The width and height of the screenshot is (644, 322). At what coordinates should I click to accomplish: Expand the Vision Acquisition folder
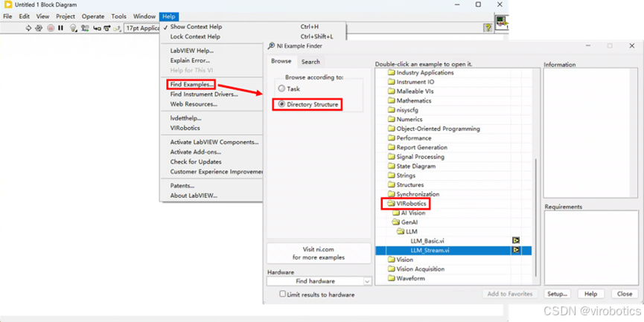coord(392,268)
